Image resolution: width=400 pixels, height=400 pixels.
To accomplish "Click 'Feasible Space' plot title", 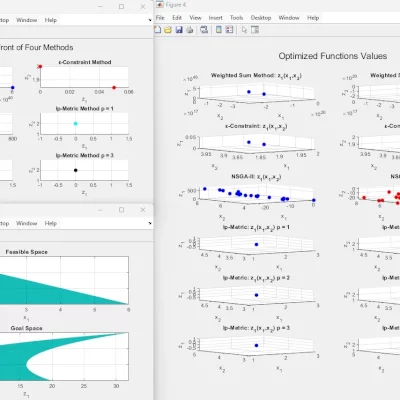I will (x=27, y=252).
